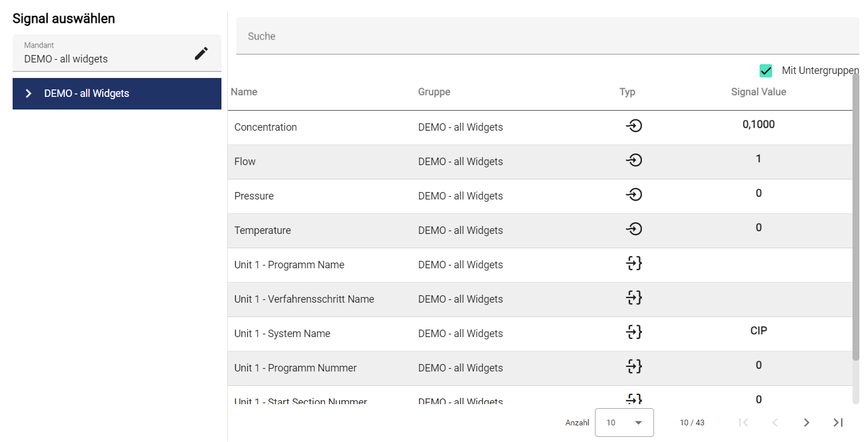Click the type icon for Unit 1 - System Name
Image resolution: width=868 pixels, height=442 pixels.
pos(633,333)
